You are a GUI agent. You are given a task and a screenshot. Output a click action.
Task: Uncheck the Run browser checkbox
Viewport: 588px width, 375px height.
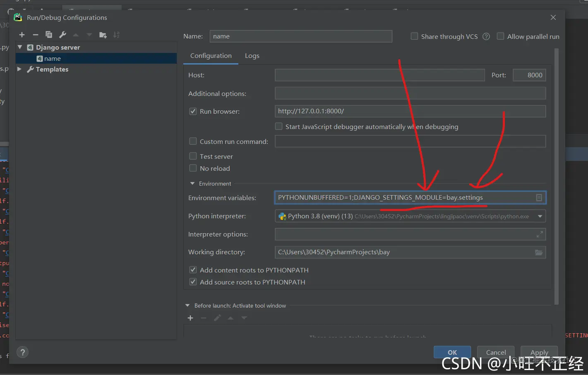(x=193, y=111)
